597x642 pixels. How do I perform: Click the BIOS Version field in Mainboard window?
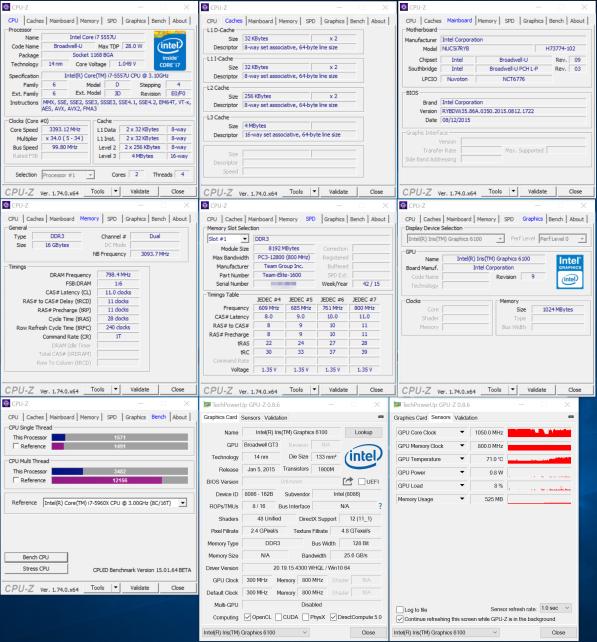point(513,111)
